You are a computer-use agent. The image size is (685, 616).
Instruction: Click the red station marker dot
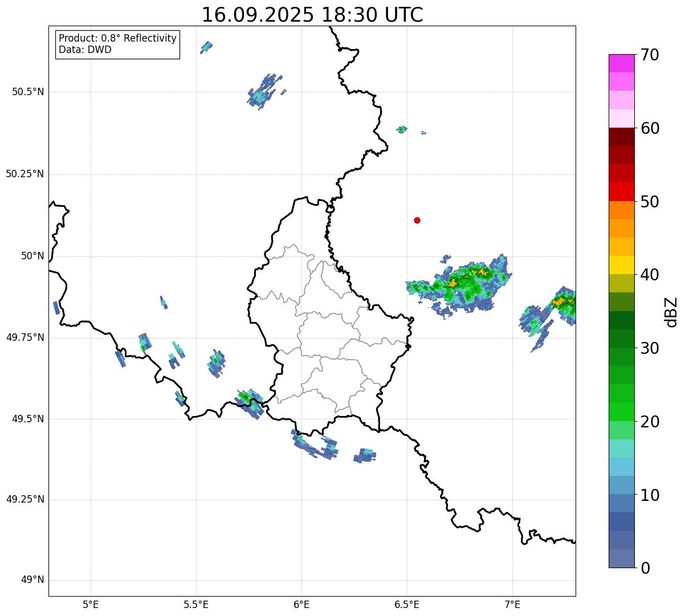(417, 220)
